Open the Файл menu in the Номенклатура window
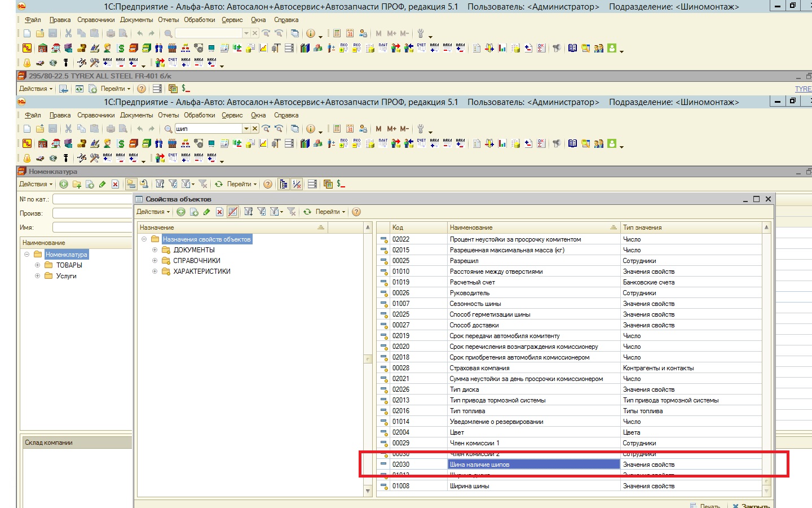812x508 pixels. (33, 115)
